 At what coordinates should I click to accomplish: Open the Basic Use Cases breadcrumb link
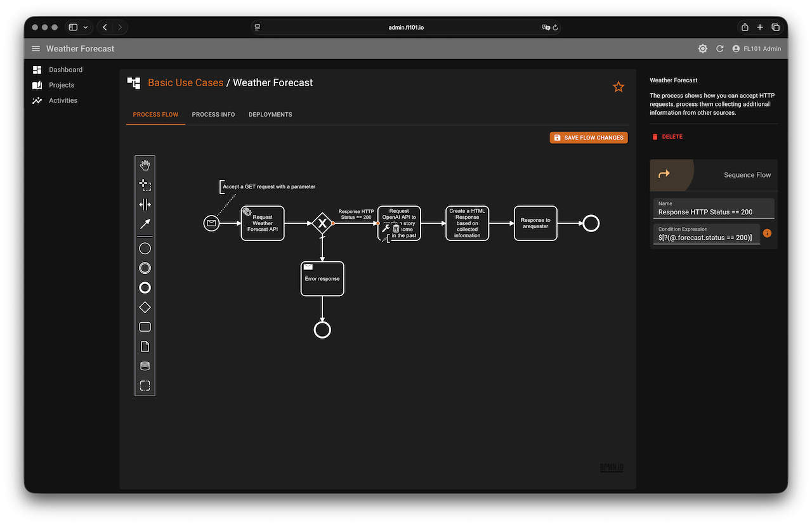pos(185,82)
